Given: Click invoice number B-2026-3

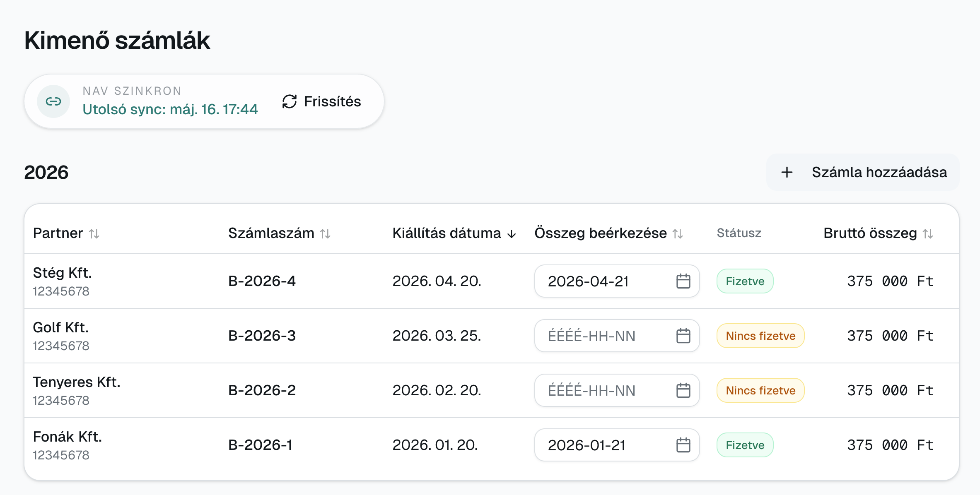Looking at the screenshot, I should [262, 336].
